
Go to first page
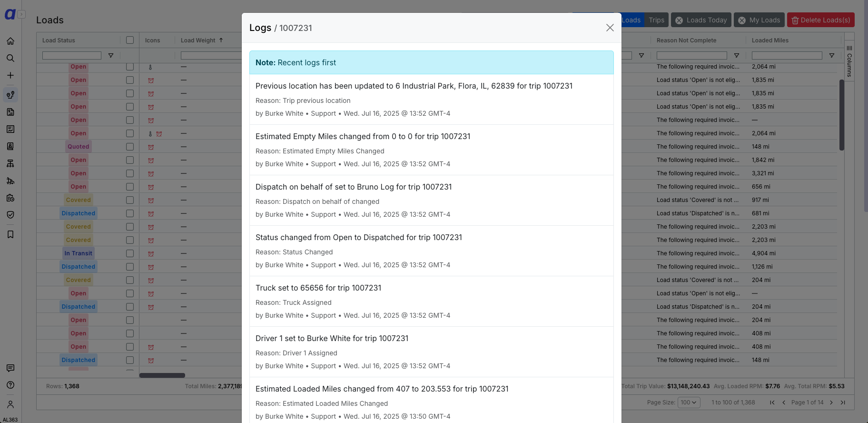(x=772, y=403)
